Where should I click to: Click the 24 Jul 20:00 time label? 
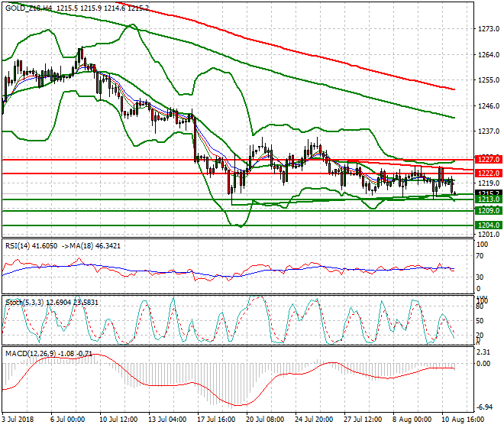coord(314,420)
